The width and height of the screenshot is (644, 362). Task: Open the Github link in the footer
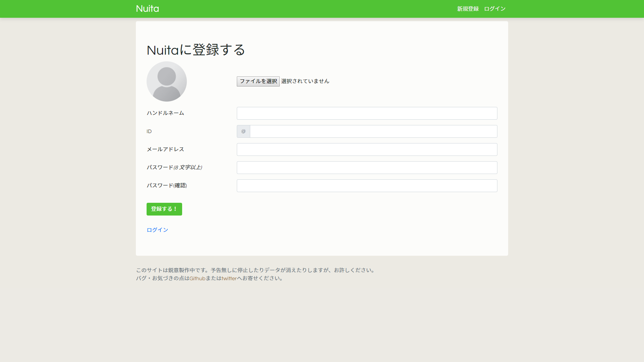197,279
